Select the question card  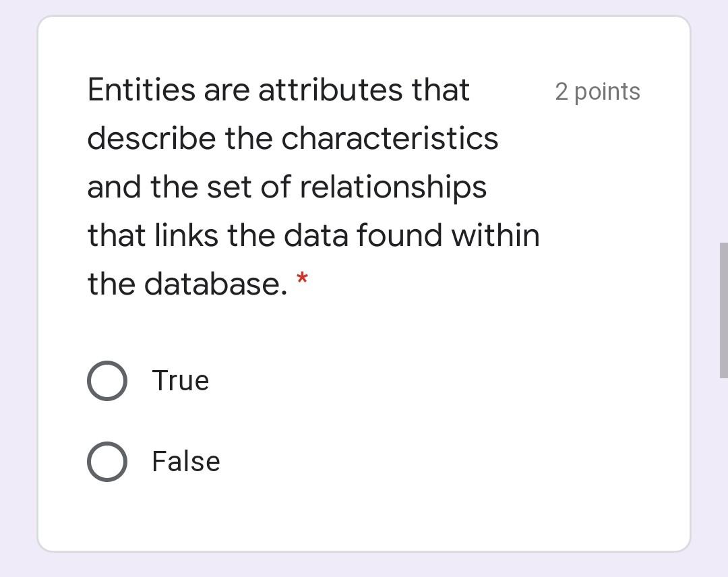(x=364, y=283)
